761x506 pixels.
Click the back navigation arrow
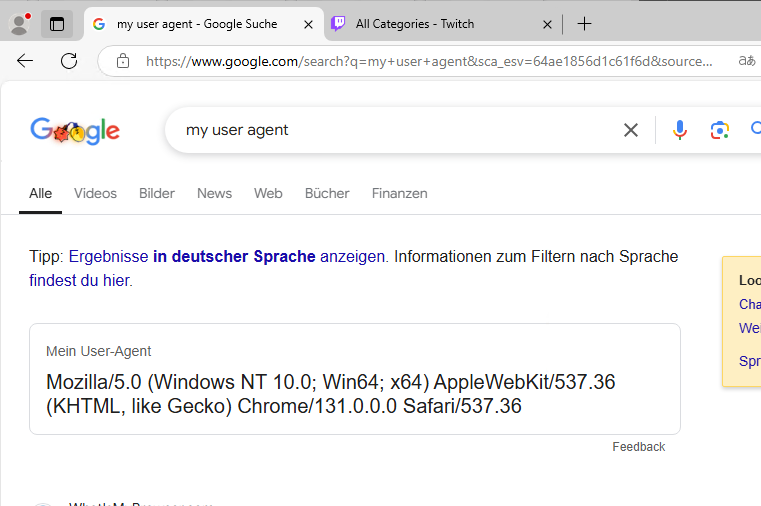click(25, 61)
